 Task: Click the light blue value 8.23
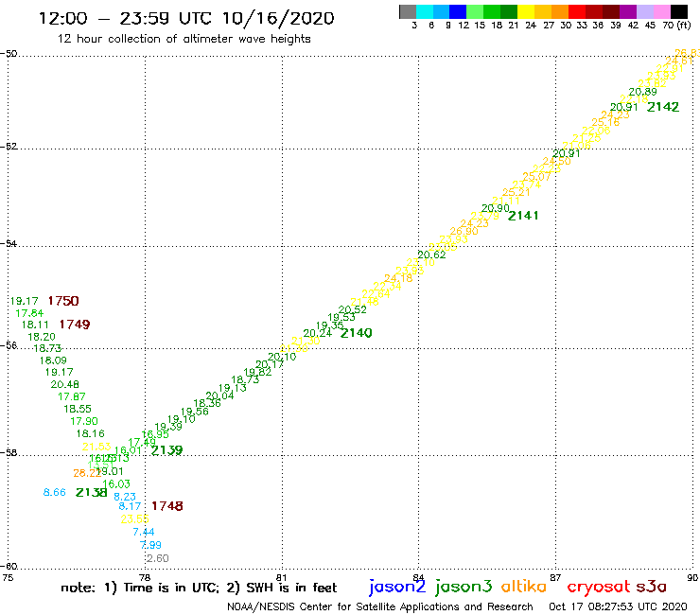point(125,497)
